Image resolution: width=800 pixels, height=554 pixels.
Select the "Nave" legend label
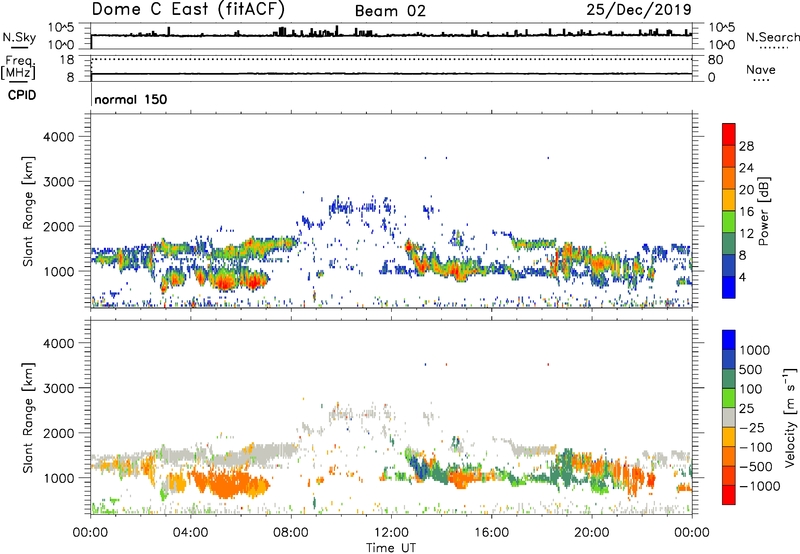pyautogui.click(x=760, y=69)
